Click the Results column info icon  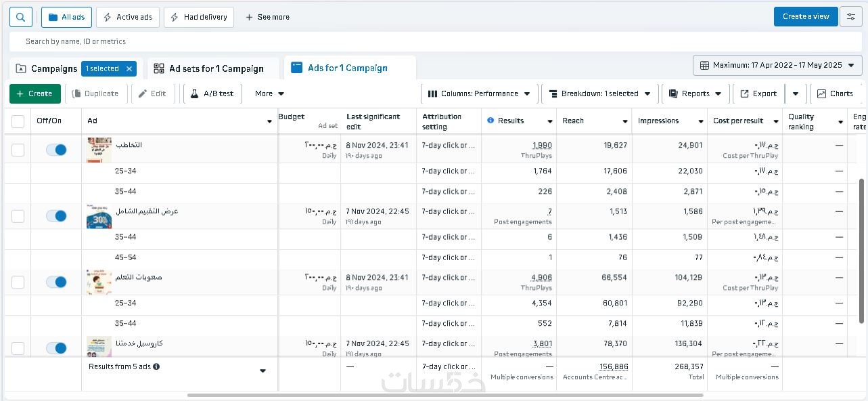pyautogui.click(x=490, y=121)
